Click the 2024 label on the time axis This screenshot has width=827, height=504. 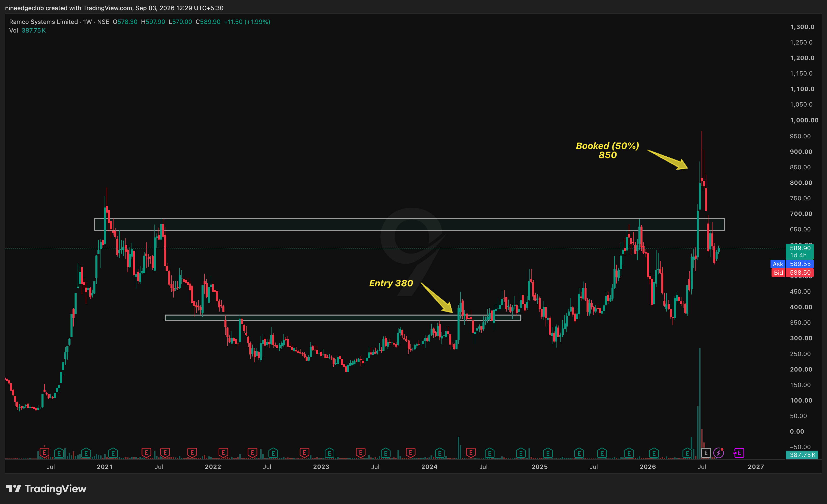[x=429, y=467]
